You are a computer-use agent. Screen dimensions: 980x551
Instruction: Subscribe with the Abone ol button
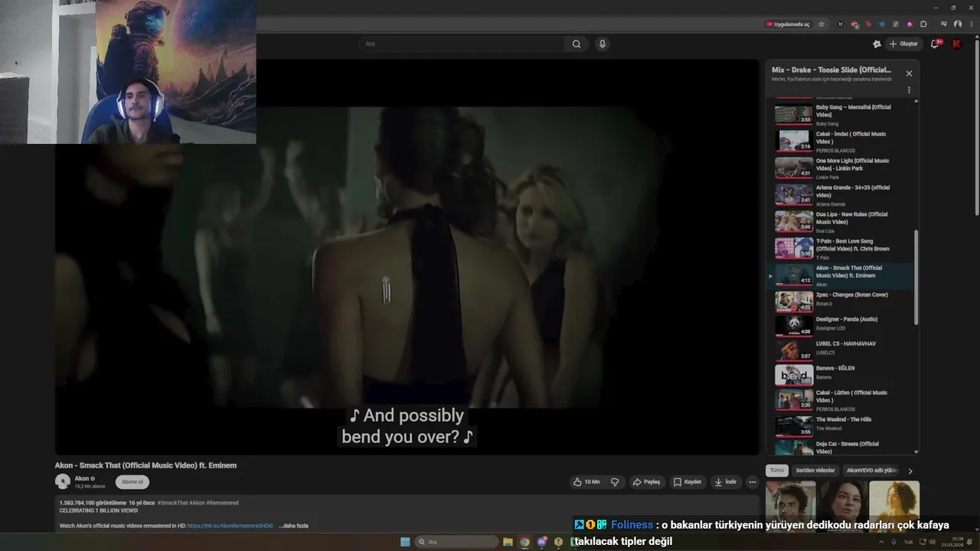(x=132, y=482)
